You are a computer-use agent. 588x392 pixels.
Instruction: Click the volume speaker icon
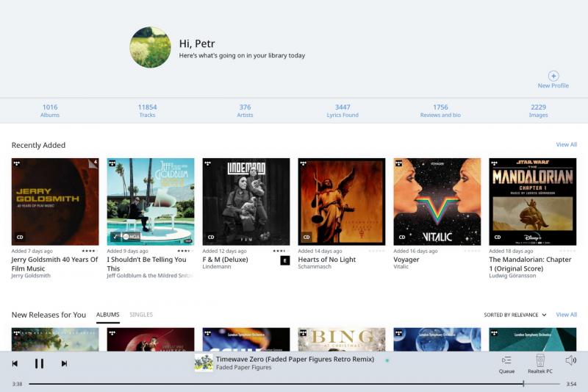570,360
